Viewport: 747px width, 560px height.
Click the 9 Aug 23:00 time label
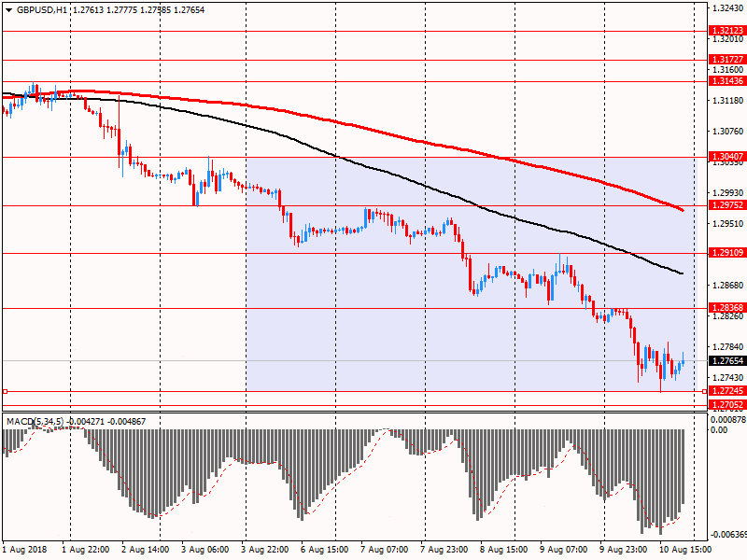tap(624, 550)
